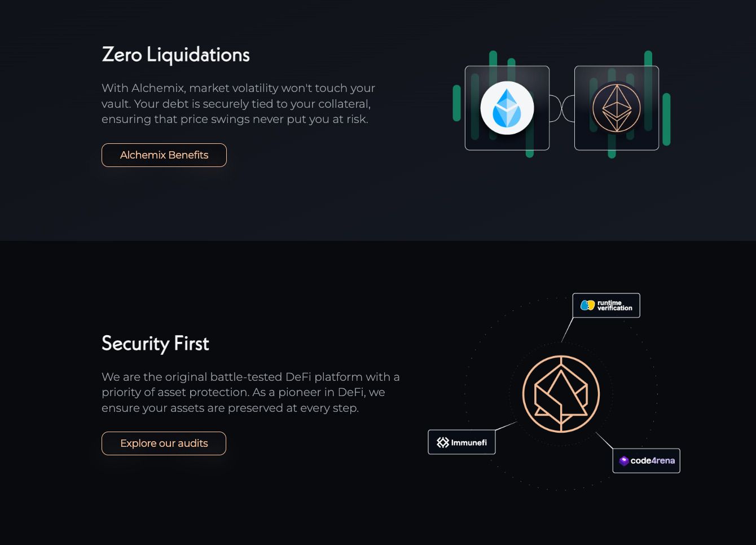Click the token swap connector between vault cards

(562, 108)
